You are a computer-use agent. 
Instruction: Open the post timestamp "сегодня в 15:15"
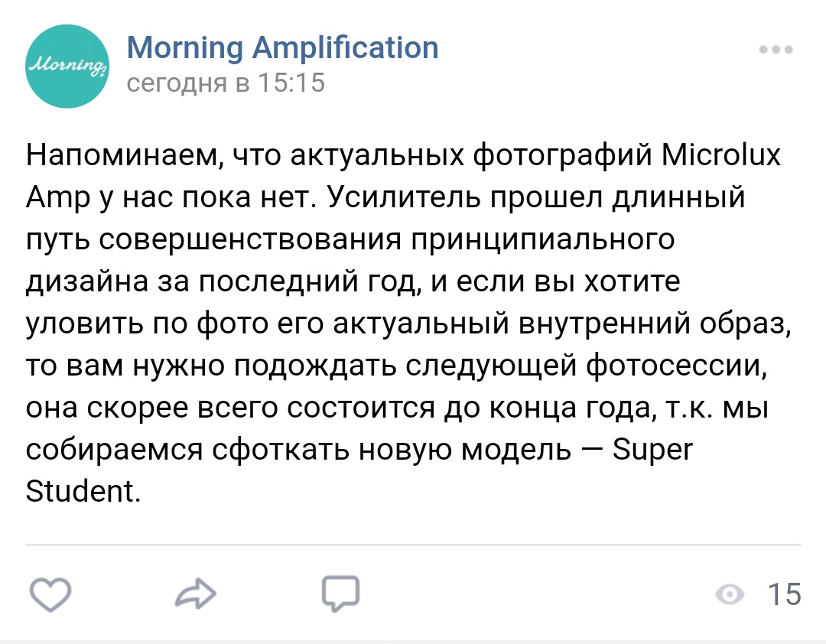(226, 82)
